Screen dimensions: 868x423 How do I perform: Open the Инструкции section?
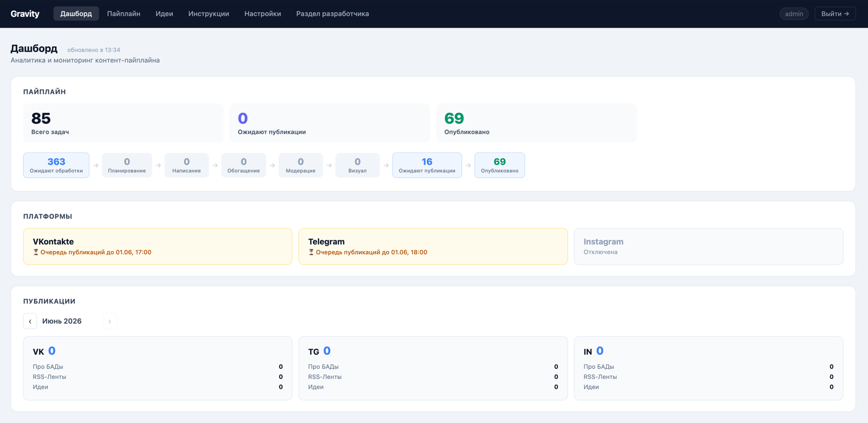pos(209,14)
